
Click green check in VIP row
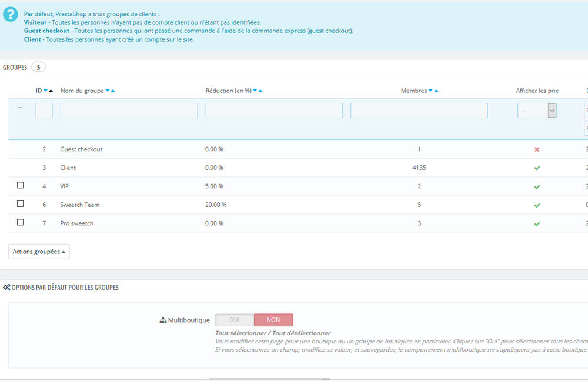pos(537,187)
